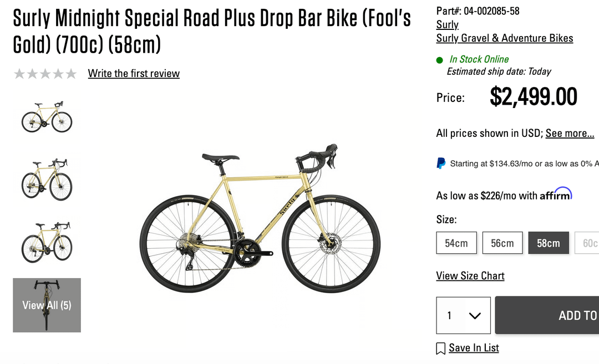
Task: Click the Affirm logo
Action: pyautogui.click(x=556, y=194)
